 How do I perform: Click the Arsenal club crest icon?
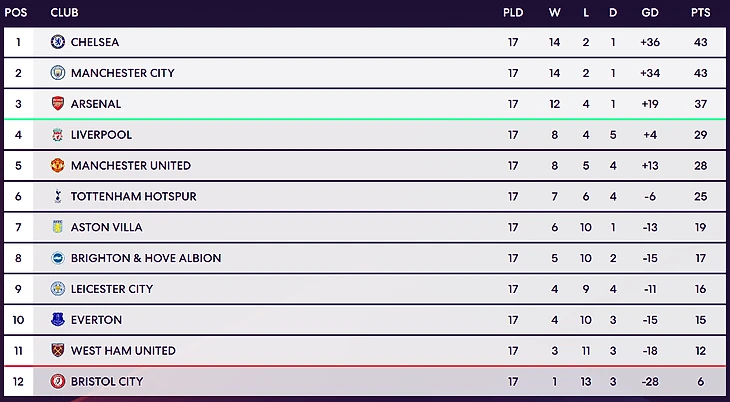(57, 104)
